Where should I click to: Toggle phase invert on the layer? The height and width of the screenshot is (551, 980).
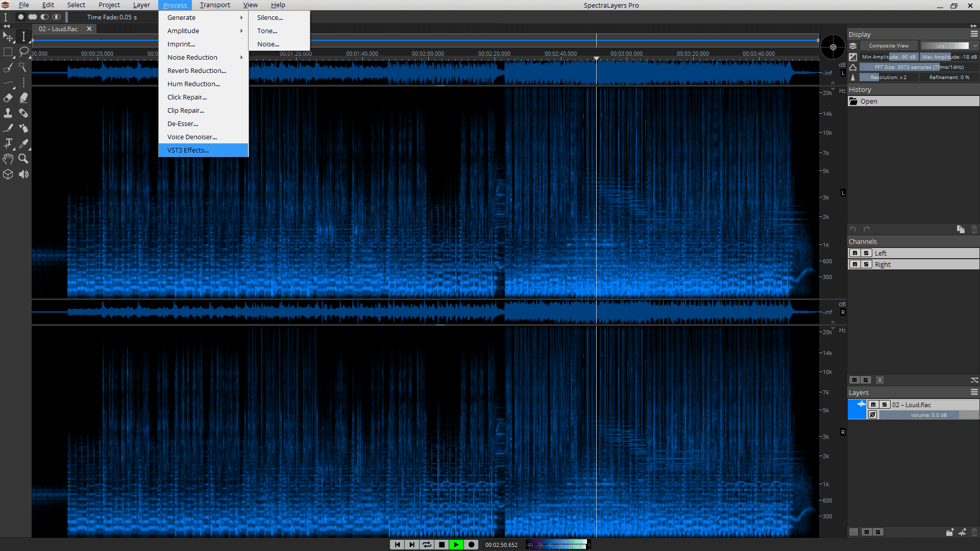click(873, 415)
